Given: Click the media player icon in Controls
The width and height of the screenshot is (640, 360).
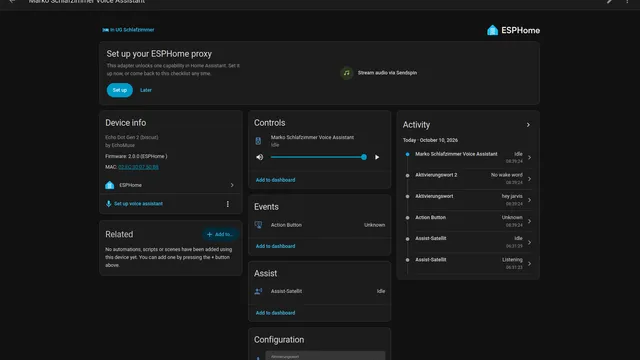Looking at the screenshot, I should [x=258, y=141].
